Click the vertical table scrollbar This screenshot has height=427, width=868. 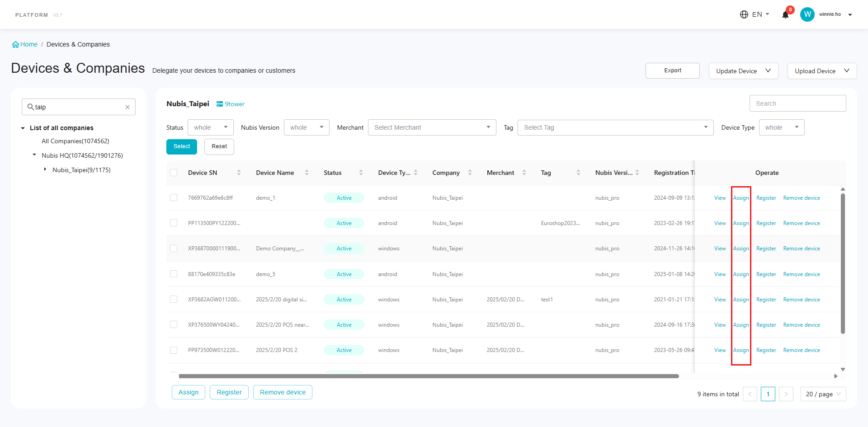click(843, 264)
